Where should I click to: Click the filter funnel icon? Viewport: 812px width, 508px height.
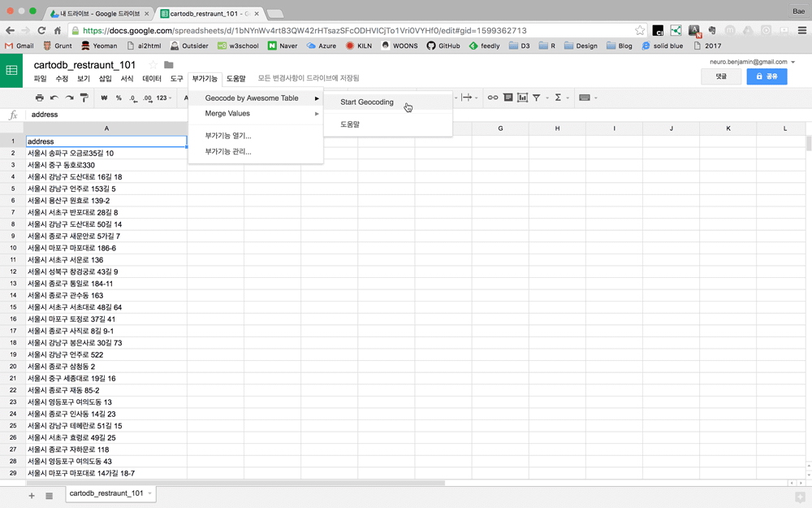coord(537,98)
